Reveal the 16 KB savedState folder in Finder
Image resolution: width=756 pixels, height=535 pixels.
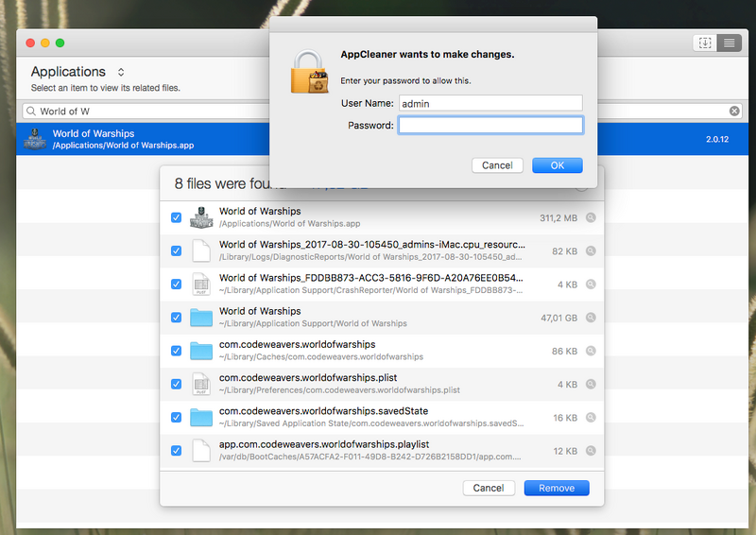[591, 417]
